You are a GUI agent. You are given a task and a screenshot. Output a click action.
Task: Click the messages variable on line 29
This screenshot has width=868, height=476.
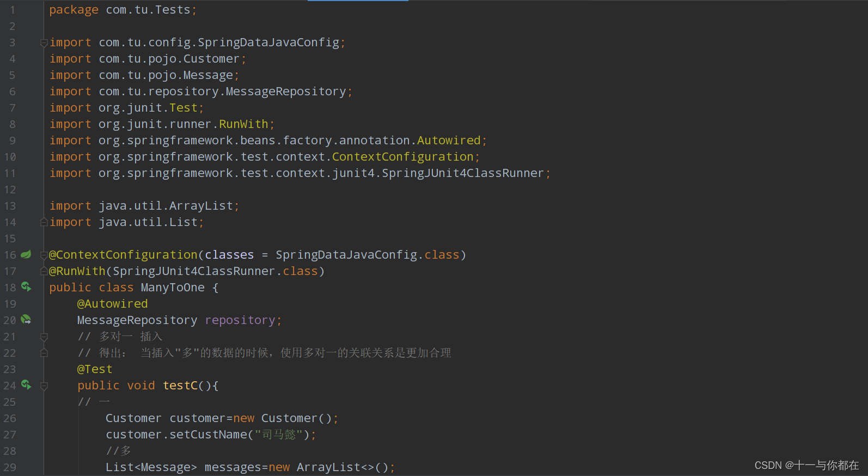[x=233, y=467]
